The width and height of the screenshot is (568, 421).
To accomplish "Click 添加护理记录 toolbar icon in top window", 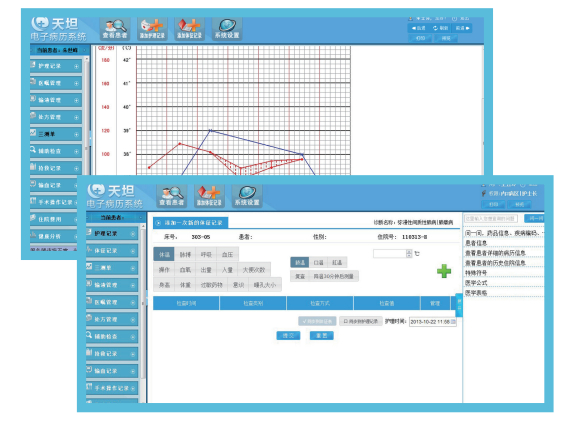I will pos(152,29).
